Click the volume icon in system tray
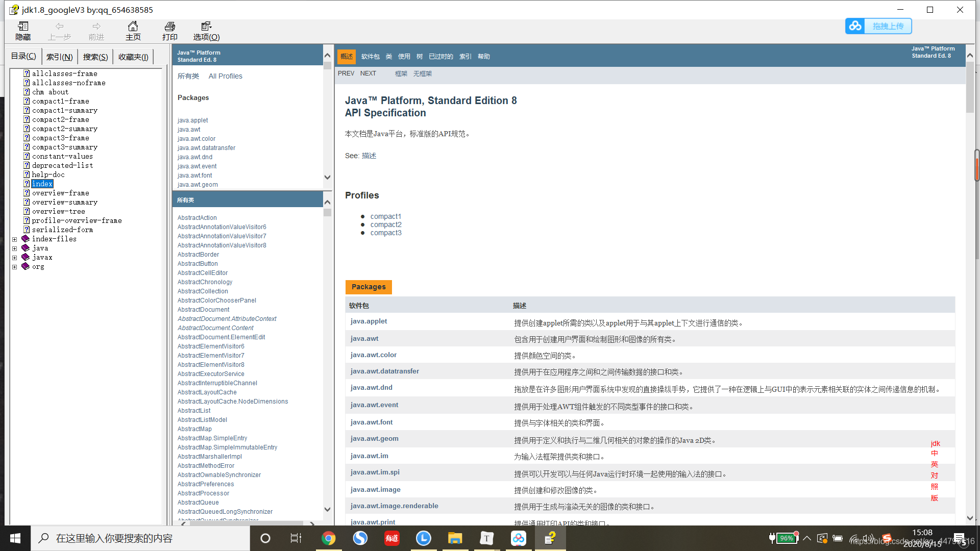The width and height of the screenshot is (980, 551). click(x=868, y=538)
